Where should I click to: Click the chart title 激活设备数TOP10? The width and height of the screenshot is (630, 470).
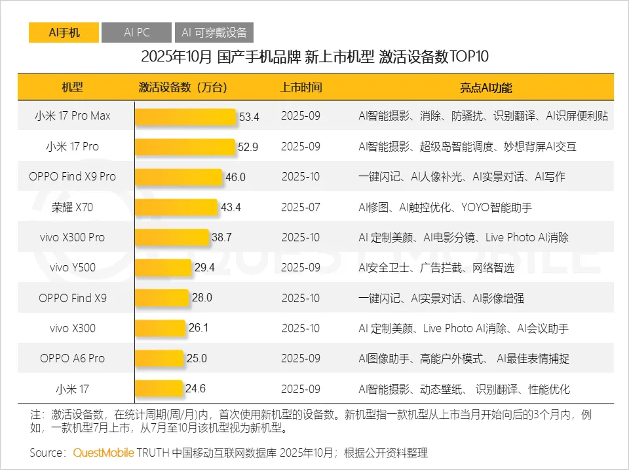coord(434,57)
